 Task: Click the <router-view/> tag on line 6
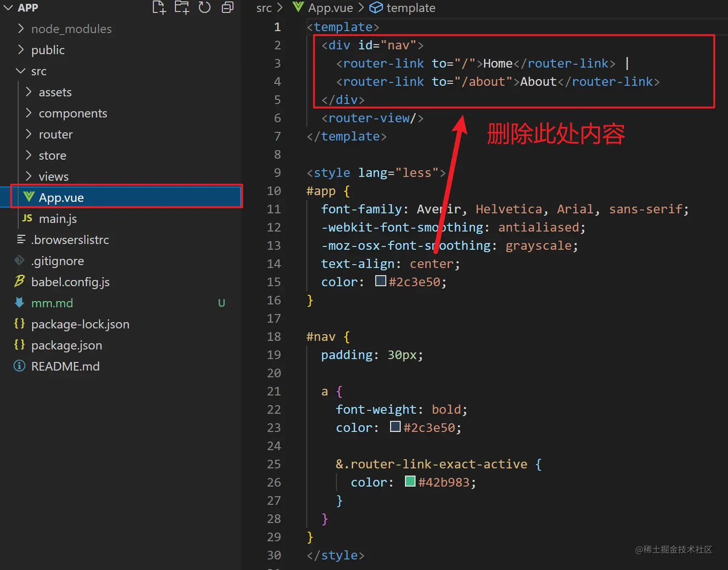coord(372,118)
